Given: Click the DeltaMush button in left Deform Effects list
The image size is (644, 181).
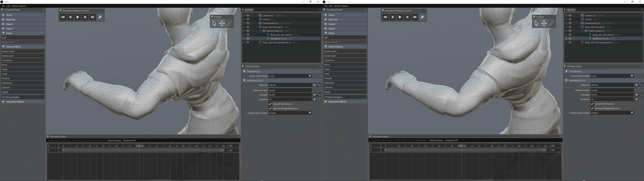Looking at the screenshot, I should click(22, 83).
